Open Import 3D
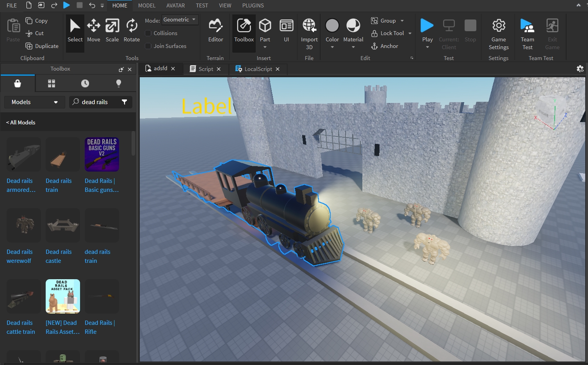This screenshot has height=365, width=588. 309,34
